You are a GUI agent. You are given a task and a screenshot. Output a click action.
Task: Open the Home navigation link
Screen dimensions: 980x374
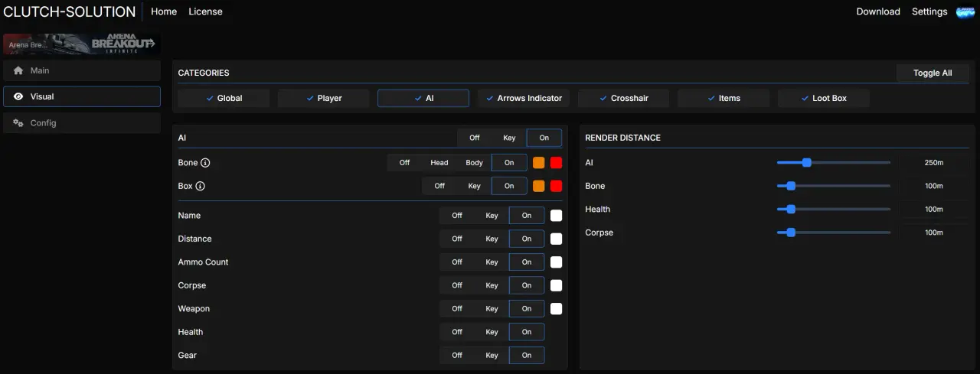[x=164, y=11]
